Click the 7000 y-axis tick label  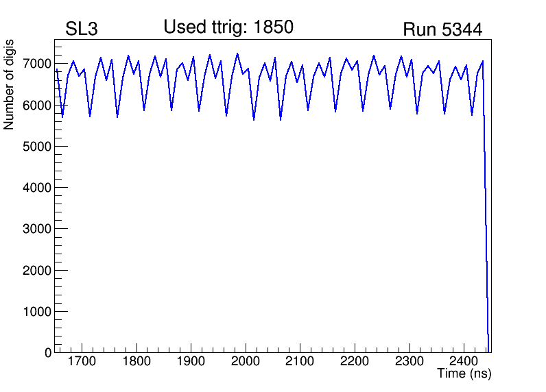38,64
